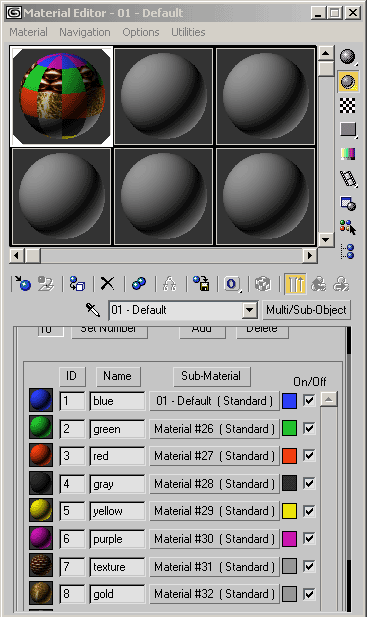Click the purple color swatch
Viewport: 367px width, 617px height.
(289, 539)
